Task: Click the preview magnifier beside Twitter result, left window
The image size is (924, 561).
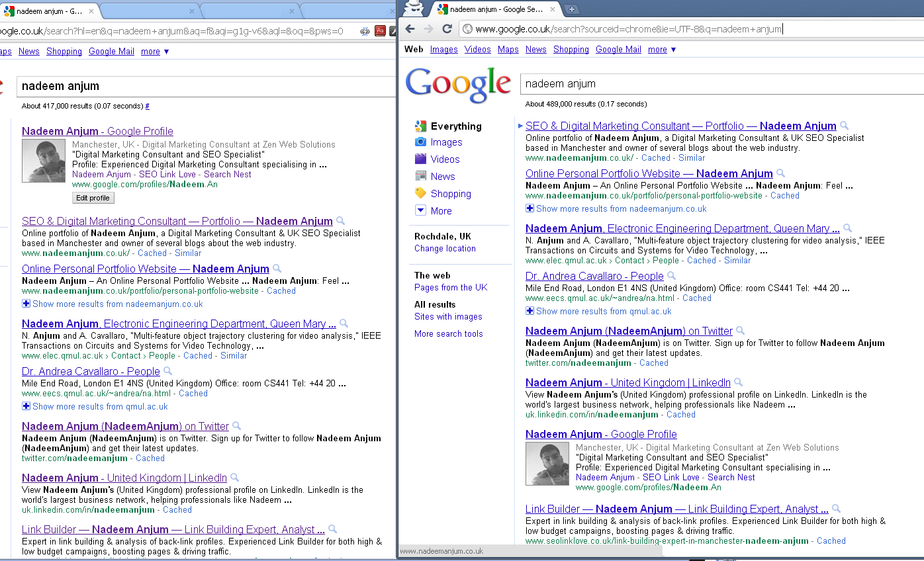Action: [x=236, y=426]
